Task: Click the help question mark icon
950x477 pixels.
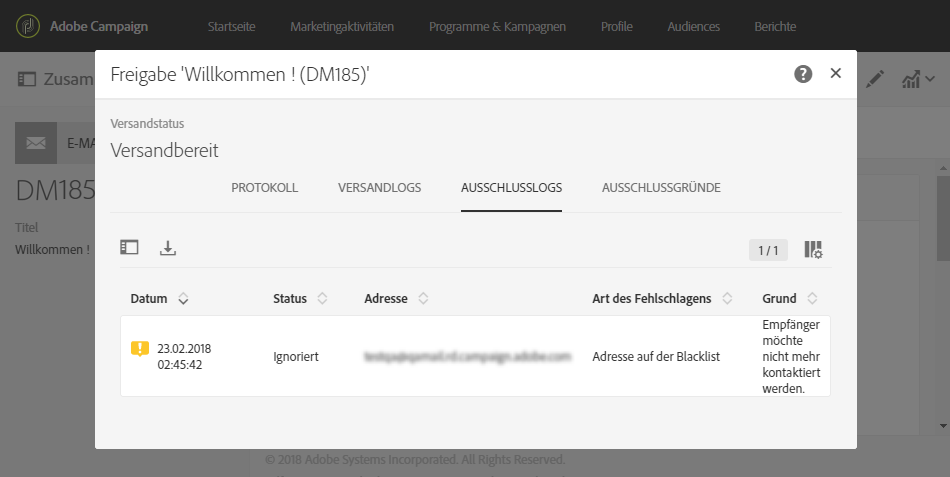Action: click(803, 74)
